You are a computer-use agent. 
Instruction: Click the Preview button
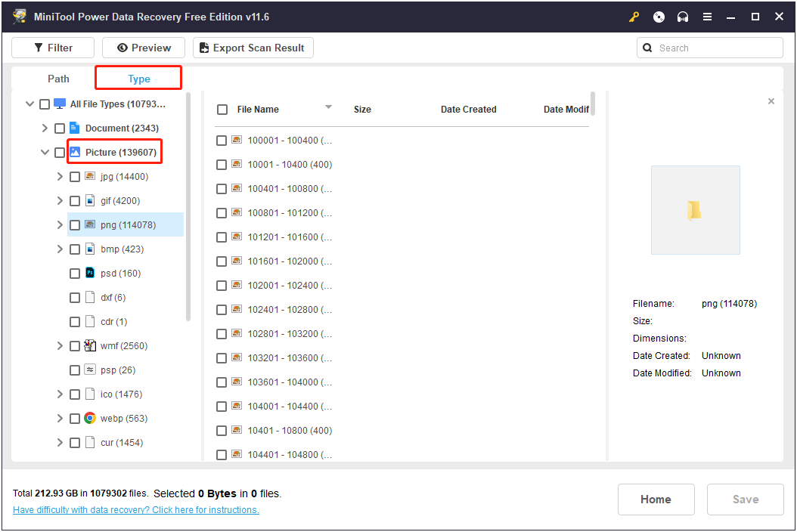(x=144, y=48)
